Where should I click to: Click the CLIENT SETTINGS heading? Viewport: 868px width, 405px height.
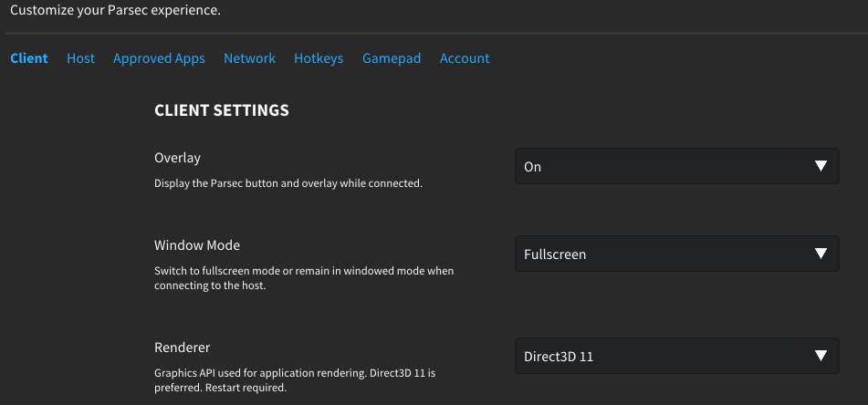[222, 110]
